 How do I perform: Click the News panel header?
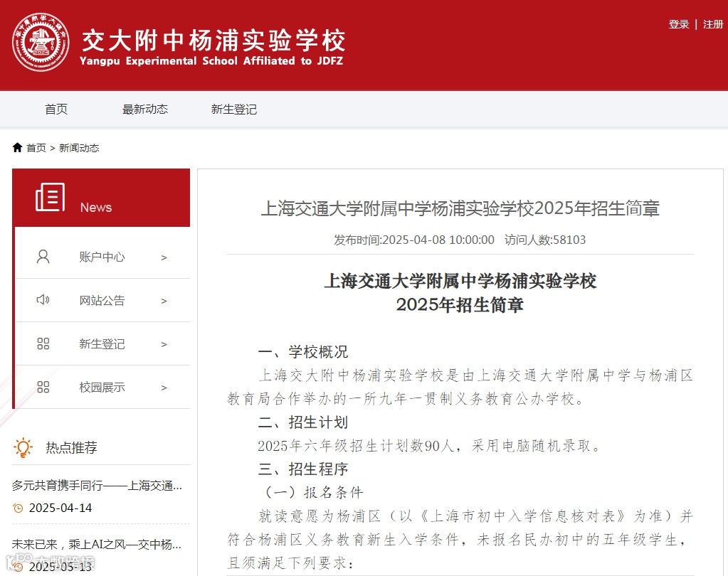click(x=101, y=198)
